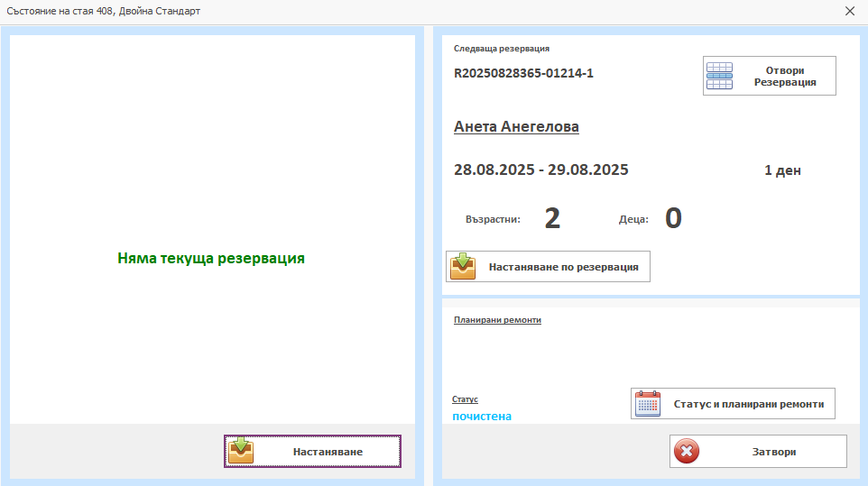Click the Статус underlined label
The image size is (868, 486).
coord(465,399)
